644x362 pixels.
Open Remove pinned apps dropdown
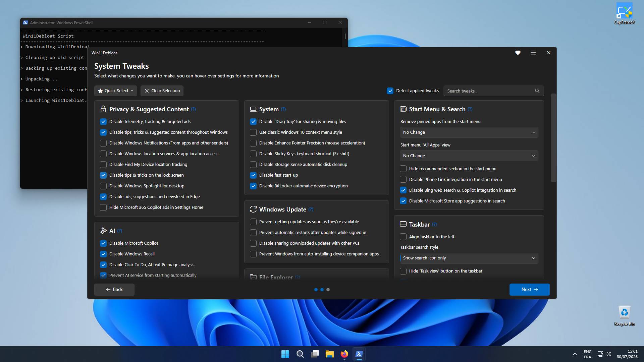click(x=469, y=132)
